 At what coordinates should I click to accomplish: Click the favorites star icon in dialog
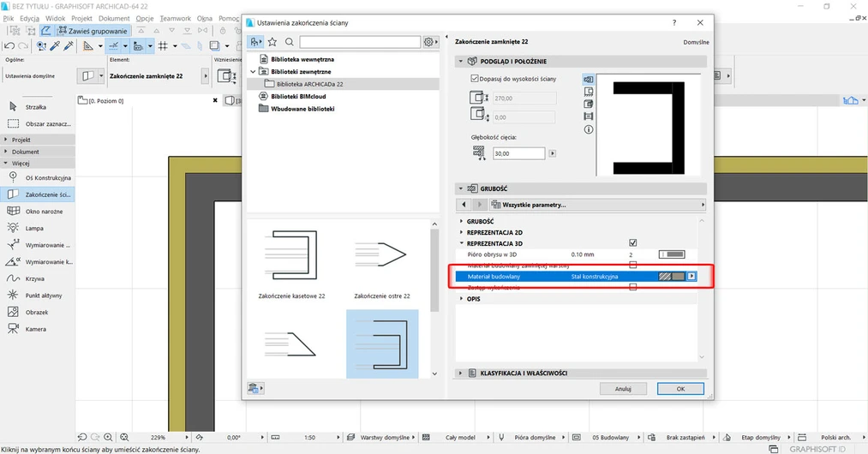tap(272, 41)
